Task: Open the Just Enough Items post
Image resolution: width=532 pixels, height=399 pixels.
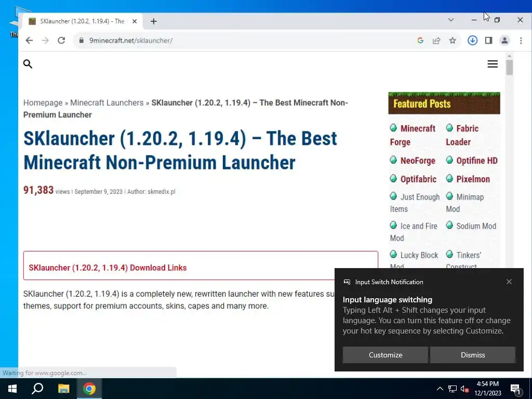Action: click(415, 203)
